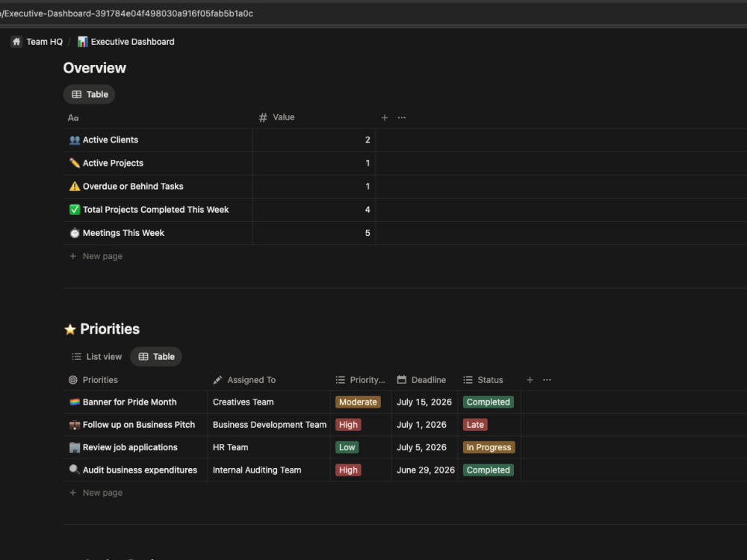Image resolution: width=747 pixels, height=560 pixels.
Task: Open the Deadline column header
Action: (421, 380)
